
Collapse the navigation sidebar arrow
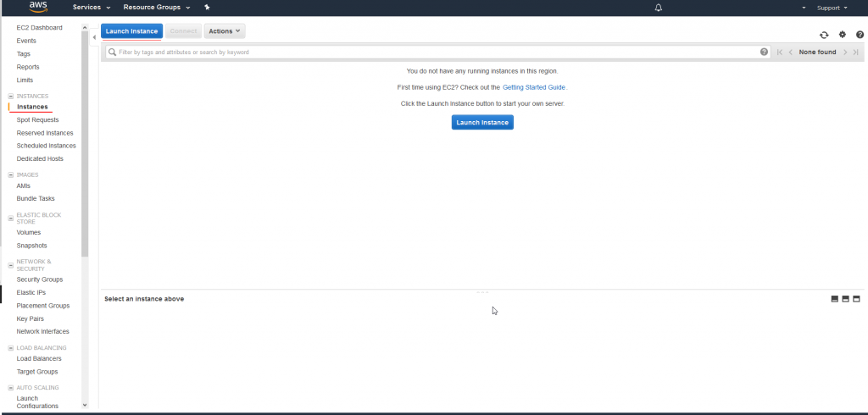point(94,37)
